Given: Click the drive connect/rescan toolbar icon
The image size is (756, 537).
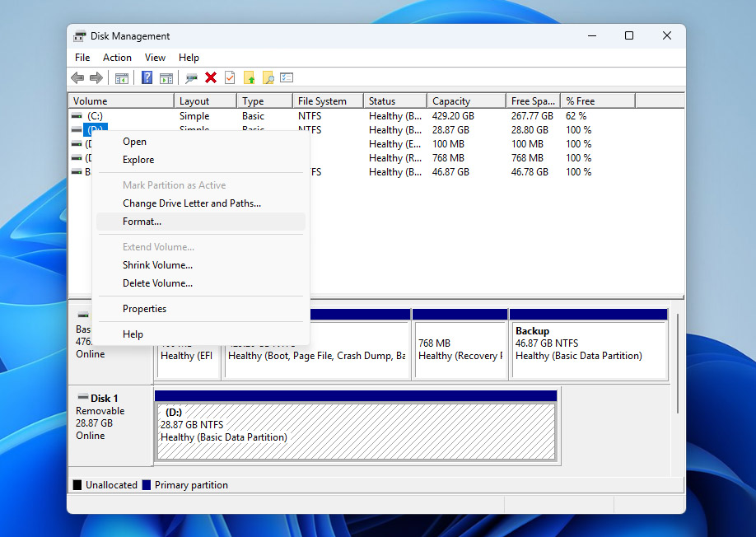Looking at the screenshot, I should pos(191,77).
